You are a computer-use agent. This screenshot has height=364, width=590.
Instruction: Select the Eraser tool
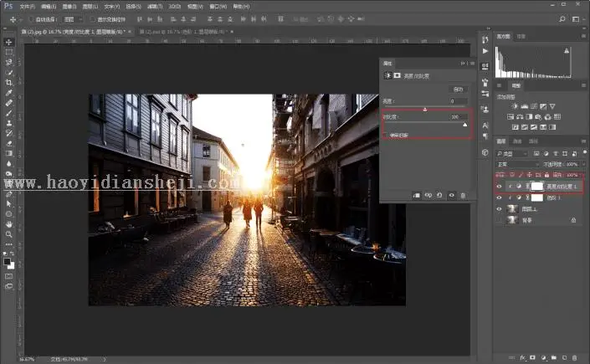click(x=9, y=143)
